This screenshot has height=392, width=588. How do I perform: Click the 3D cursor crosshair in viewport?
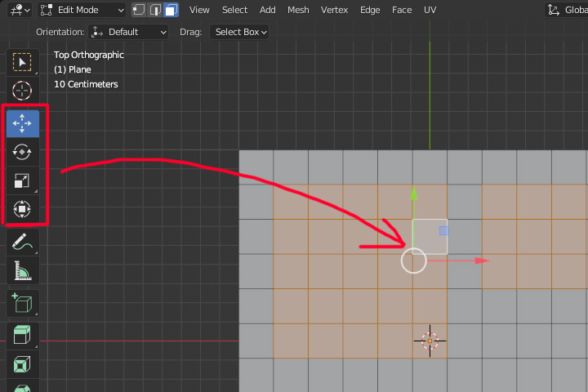click(430, 341)
